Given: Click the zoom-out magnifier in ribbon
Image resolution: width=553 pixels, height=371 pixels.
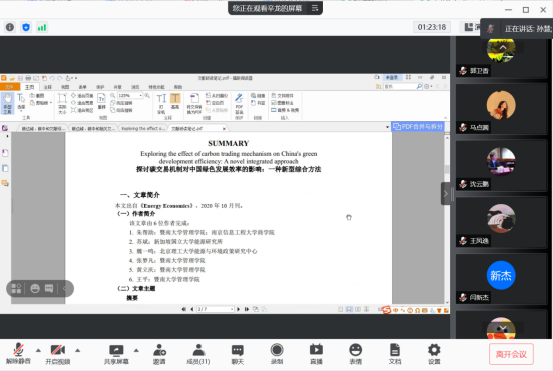Looking at the screenshot, I should [x=113, y=96].
